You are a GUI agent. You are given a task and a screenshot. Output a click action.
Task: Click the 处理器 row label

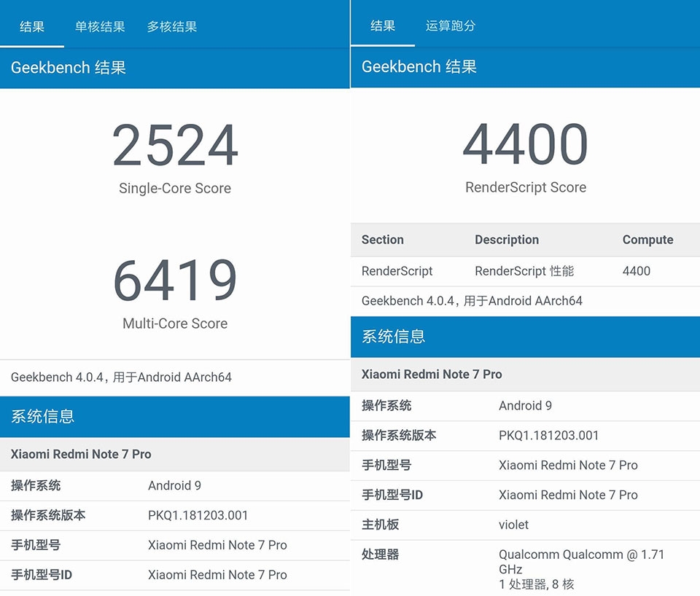(x=381, y=554)
